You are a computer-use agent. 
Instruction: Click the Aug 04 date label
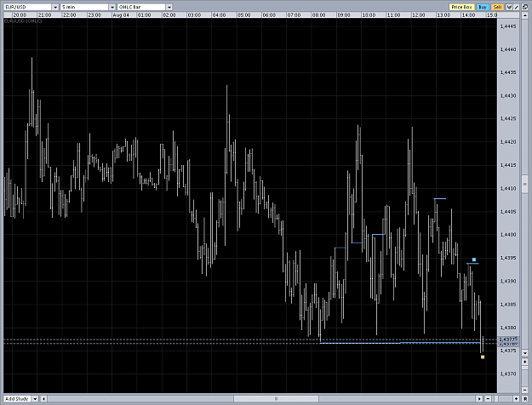(x=121, y=15)
